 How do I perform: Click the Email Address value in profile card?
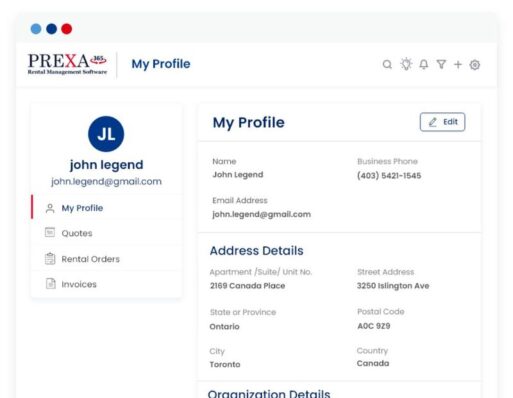[262, 214]
